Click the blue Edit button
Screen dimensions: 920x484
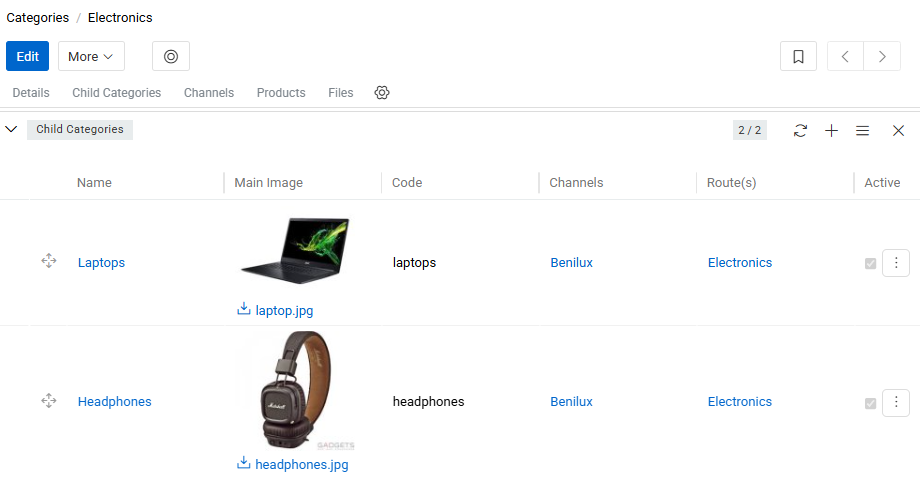(28, 56)
